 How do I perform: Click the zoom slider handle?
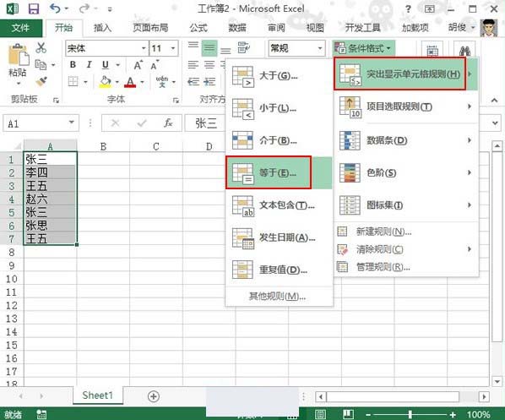(410, 414)
